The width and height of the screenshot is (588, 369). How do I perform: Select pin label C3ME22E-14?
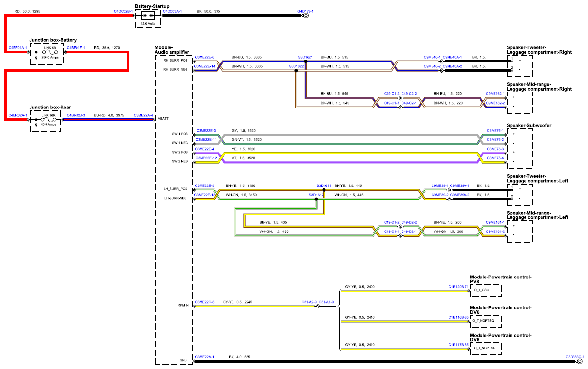(205, 66)
